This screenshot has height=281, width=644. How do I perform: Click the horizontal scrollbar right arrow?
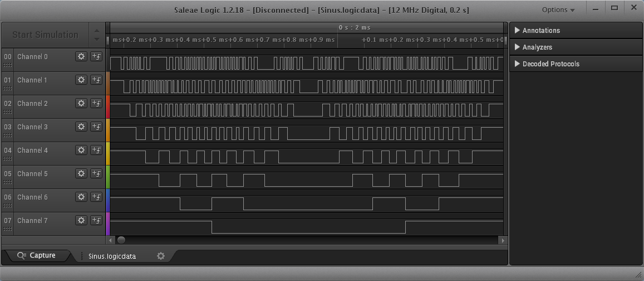pyautogui.click(x=503, y=240)
